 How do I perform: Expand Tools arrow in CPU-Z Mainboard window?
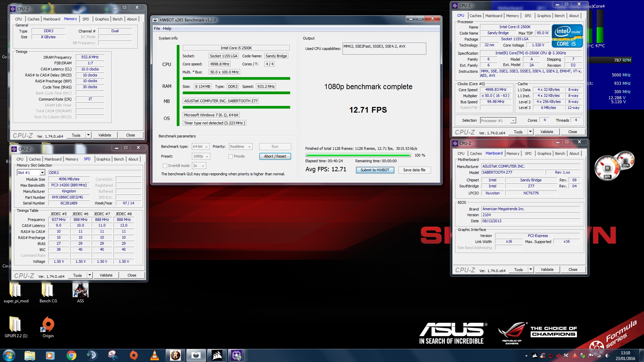pyautogui.click(x=531, y=269)
